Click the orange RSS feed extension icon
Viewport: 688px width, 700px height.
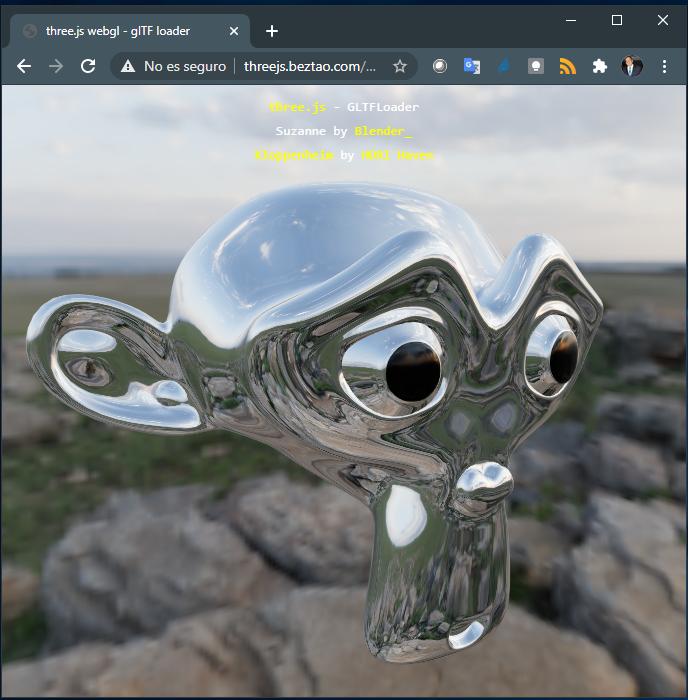click(567, 66)
